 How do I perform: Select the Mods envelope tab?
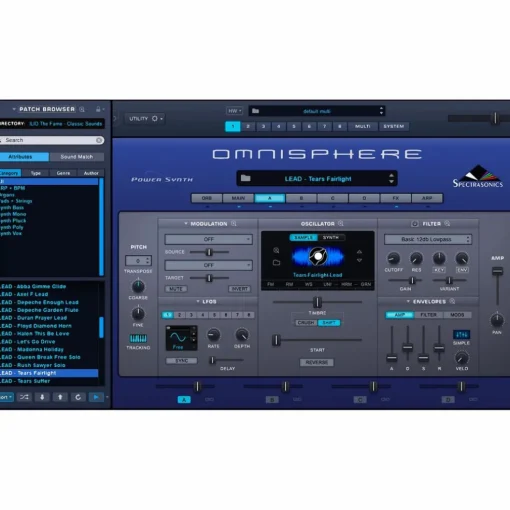[x=457, y=315]
